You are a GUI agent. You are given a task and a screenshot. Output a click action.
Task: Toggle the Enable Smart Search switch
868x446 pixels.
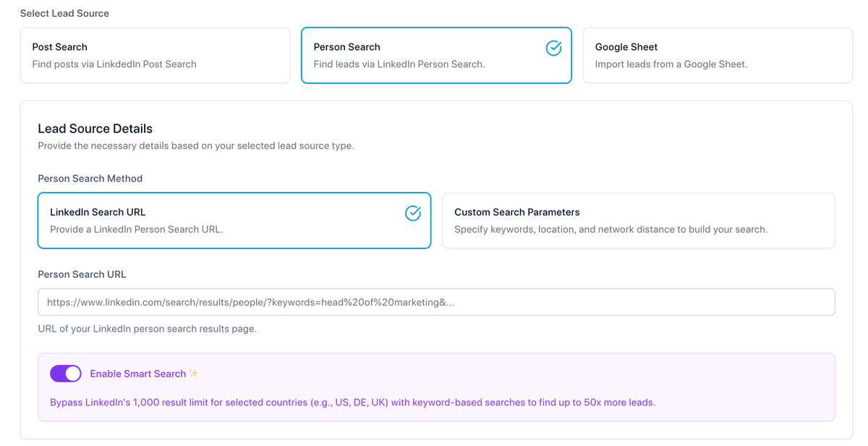(x=66, y=373)
